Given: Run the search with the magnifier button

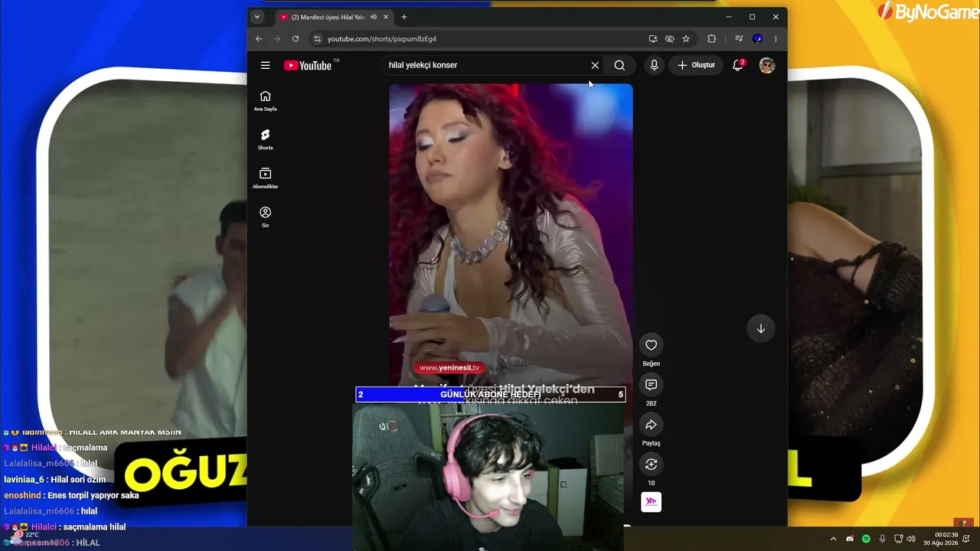Looking at the screenshot, I should point(619,65).
